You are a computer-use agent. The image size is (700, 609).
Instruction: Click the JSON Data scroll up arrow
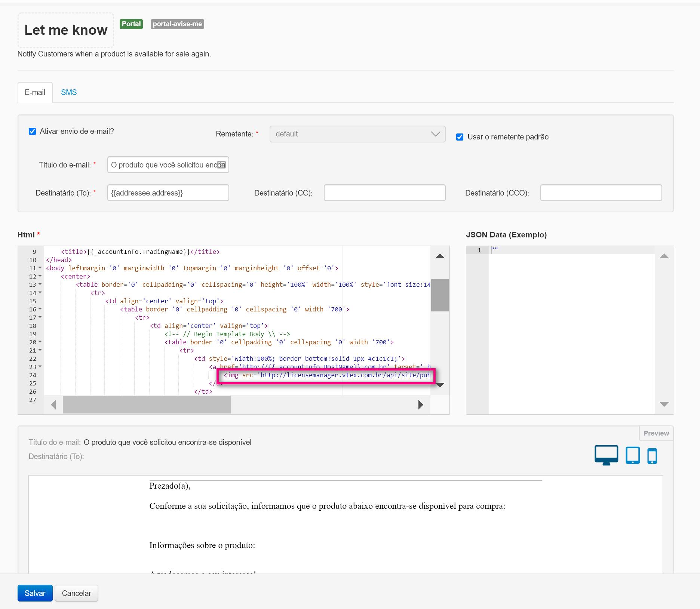click(664, 256)
